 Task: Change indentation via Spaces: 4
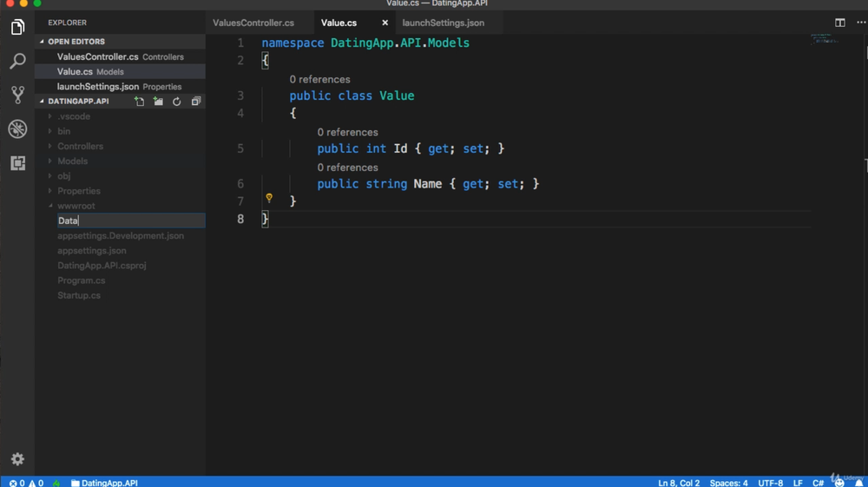[728, 483]
